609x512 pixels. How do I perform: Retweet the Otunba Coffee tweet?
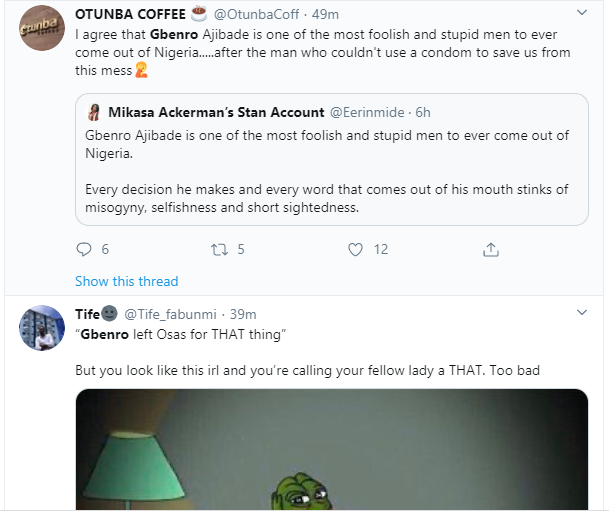(x=219, y=249)
